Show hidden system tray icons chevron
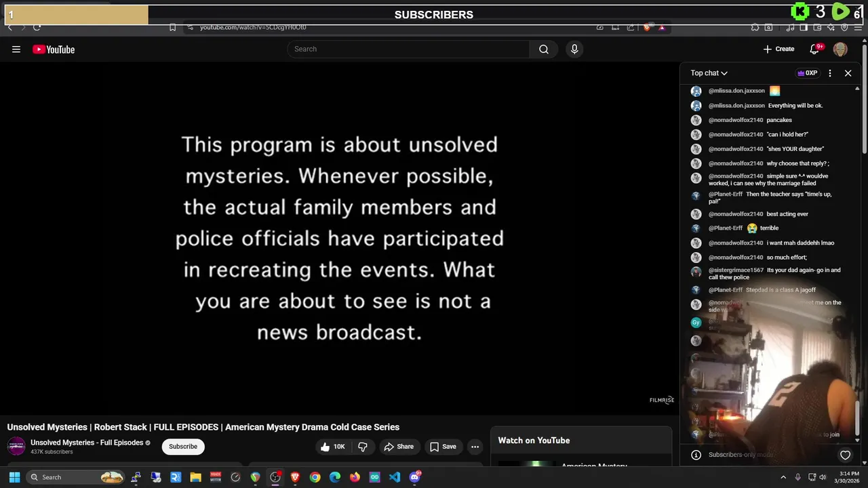868x488 pixels. pos(783,477)
